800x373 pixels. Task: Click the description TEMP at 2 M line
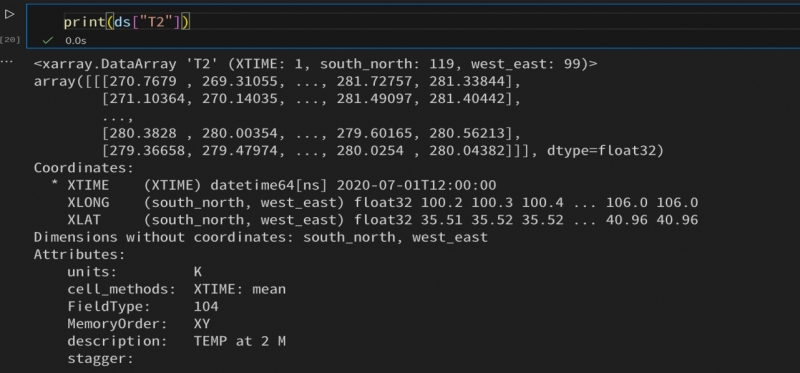point(177,341)
